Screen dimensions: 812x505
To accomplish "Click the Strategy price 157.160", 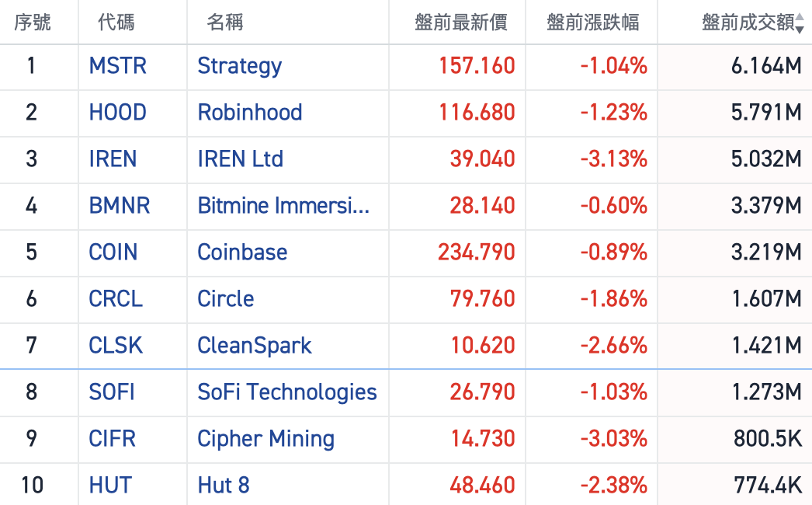I will (477, 66).
